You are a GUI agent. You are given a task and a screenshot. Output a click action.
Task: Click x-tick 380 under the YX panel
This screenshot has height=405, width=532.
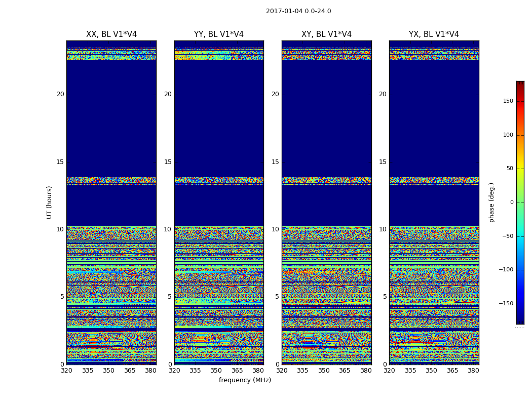point(473,371)
